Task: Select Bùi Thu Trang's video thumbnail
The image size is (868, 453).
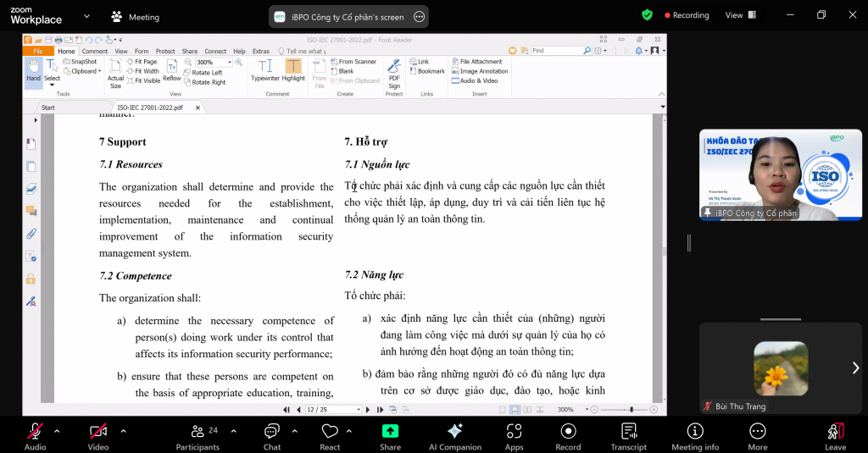Action: pyautogui.click(x=780, y=367)
